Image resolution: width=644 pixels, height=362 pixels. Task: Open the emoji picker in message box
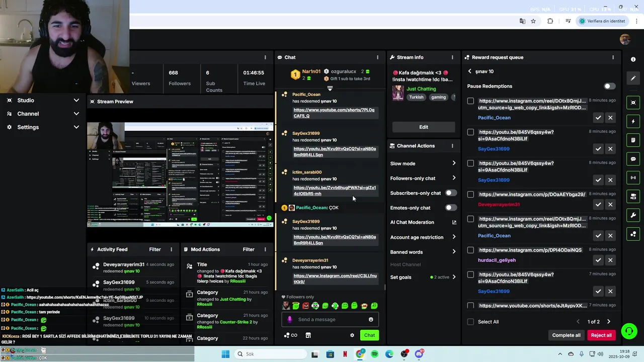371,319
